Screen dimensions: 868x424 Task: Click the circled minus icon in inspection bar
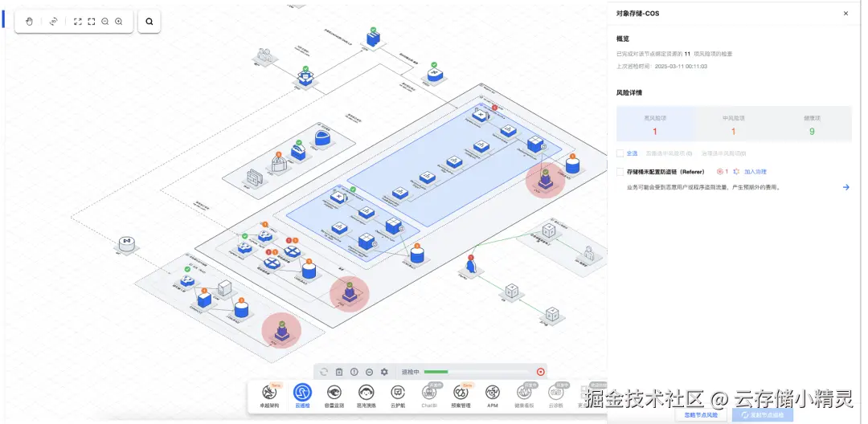(369, 372)
